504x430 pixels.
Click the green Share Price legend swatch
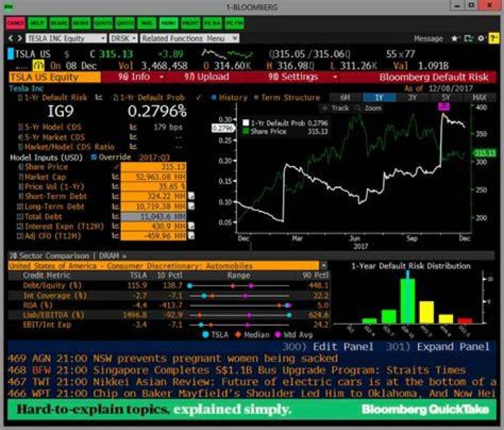tap(246, 131)
